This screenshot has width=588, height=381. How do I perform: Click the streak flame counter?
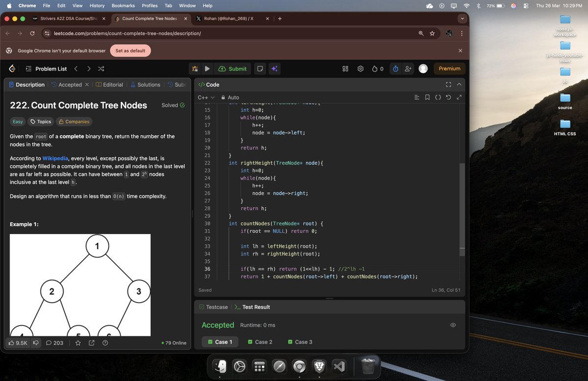point(378,69)
